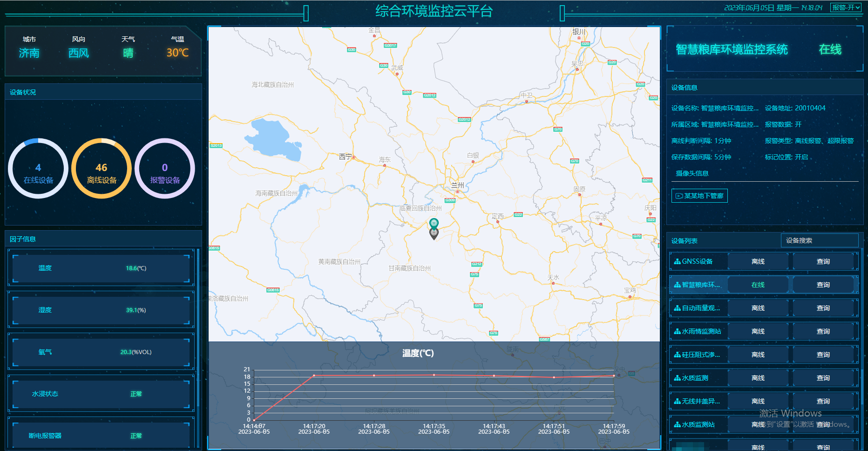
Task: Click the 水雨情监测站 device tree icon
Action: pyautogui.click(x=677, y=331)
